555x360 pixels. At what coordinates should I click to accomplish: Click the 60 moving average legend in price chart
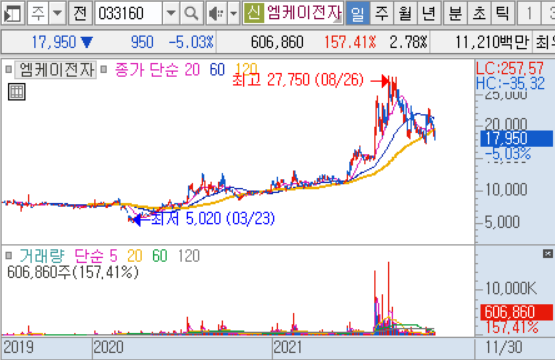217,69
